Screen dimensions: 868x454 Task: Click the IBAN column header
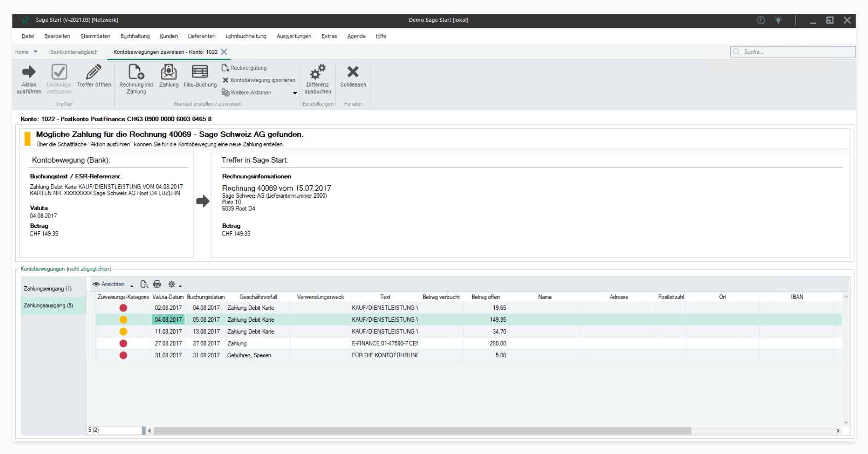pos(797,297)
